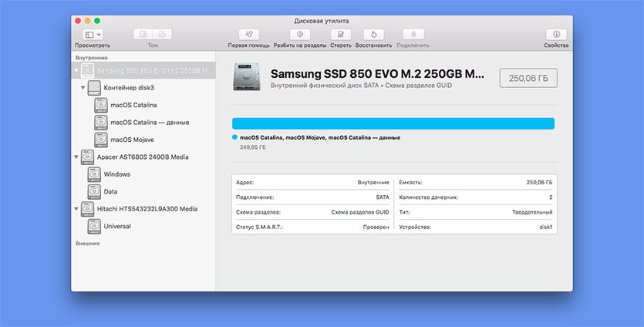This screenshot has width=644, height=327.
Task: Click the 250,06 ГБ capacity box
Action: coord(528,78)
